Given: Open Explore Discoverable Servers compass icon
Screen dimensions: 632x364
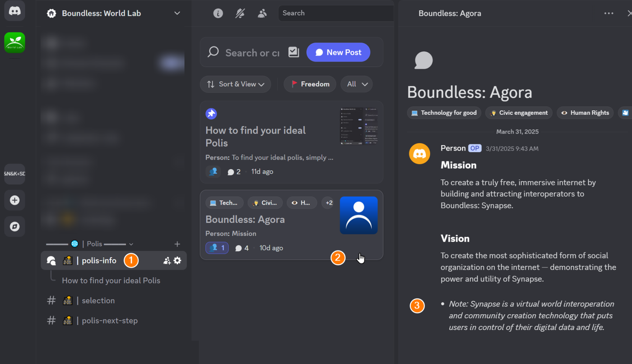Looking at the screenshot, I should [x=14, y=226].
